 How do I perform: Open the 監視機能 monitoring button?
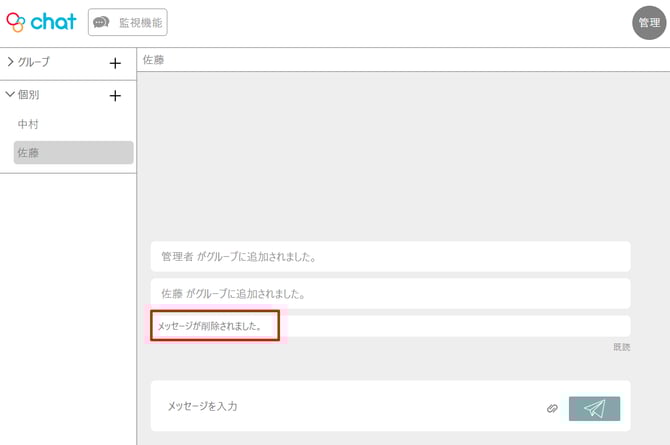coord(127,22)
